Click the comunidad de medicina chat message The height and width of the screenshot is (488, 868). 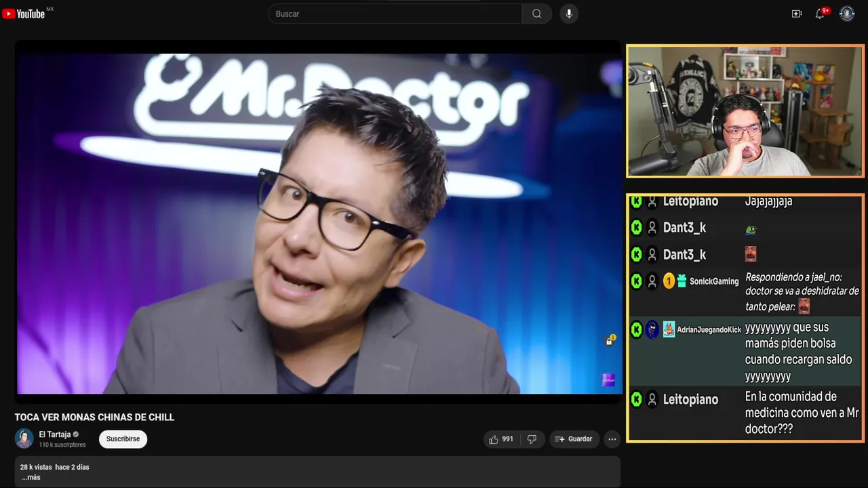802,413
